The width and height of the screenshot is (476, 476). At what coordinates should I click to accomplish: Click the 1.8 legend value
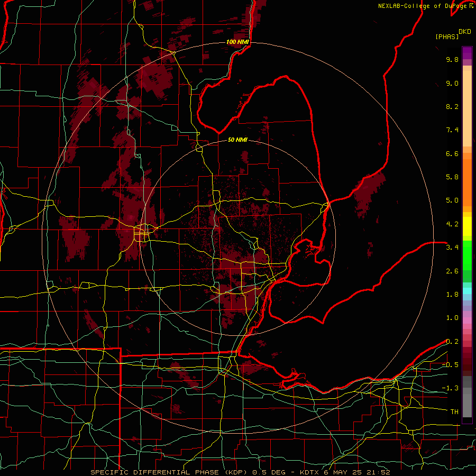point(452,295)
